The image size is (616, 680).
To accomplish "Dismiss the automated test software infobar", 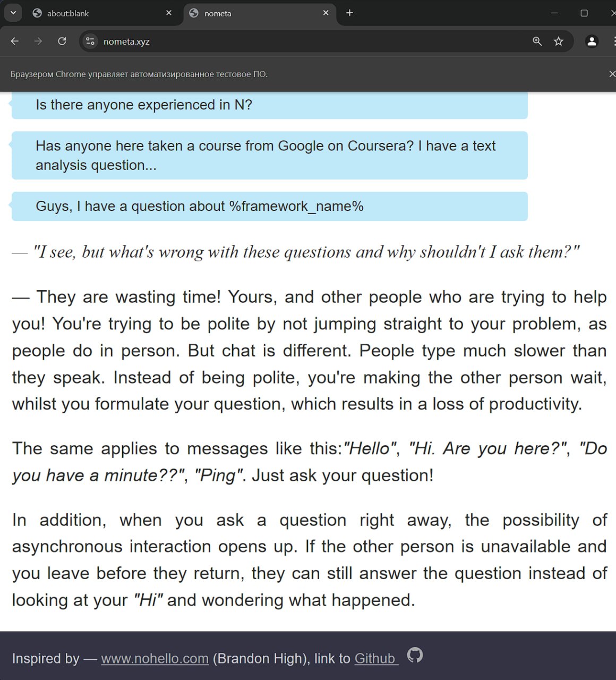I will 611,74.
